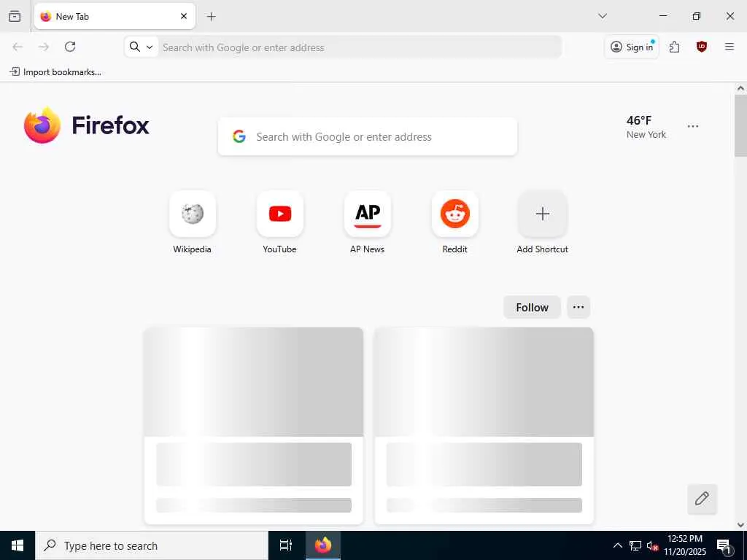
Task: Show hidden system tray icons
Action: click(x=617, y=545)
